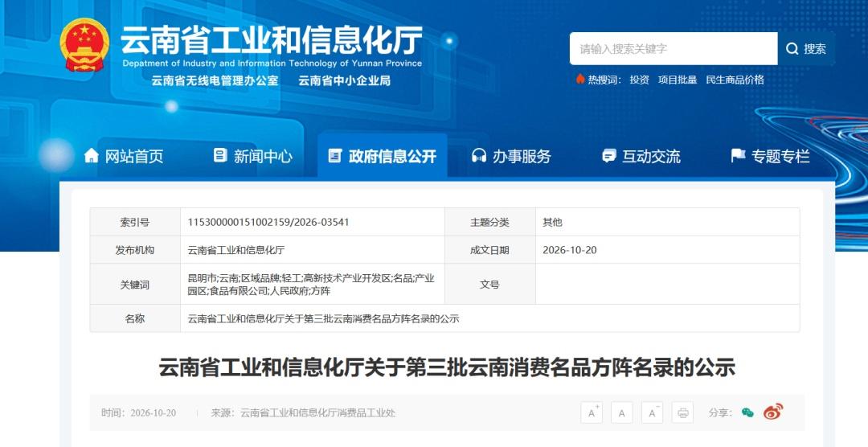Click the 成文日期 label cell

[x=490, y=250]
